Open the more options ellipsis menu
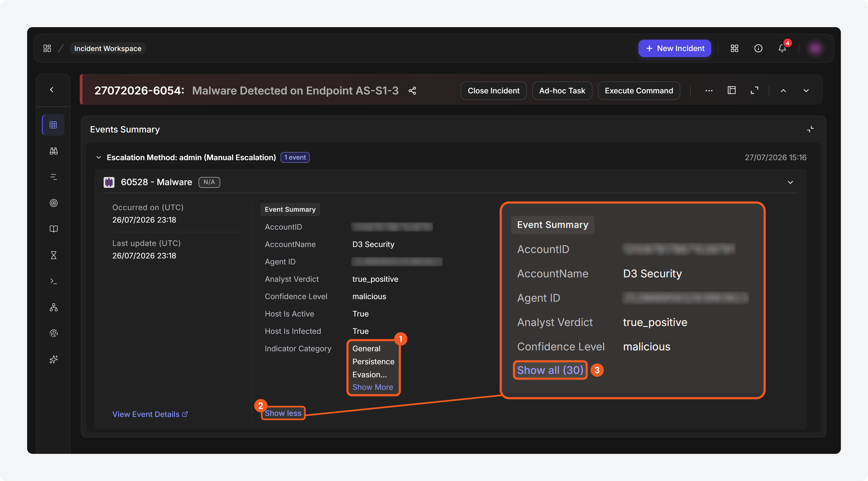This screenshot has height=481, width=868. tap(709, 91)
